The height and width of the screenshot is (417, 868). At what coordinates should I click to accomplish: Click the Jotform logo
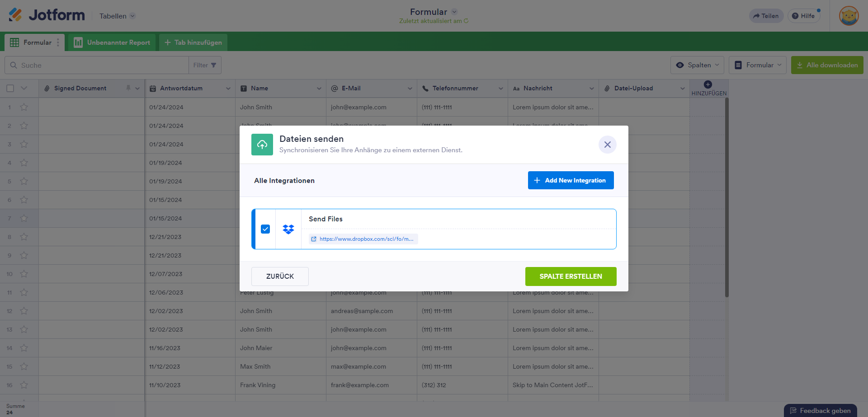[47, 15]
